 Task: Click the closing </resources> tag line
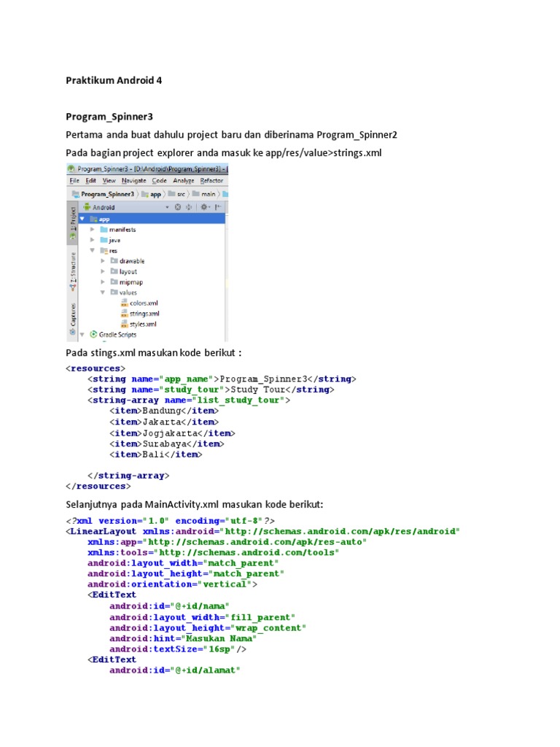click(98, 487)
